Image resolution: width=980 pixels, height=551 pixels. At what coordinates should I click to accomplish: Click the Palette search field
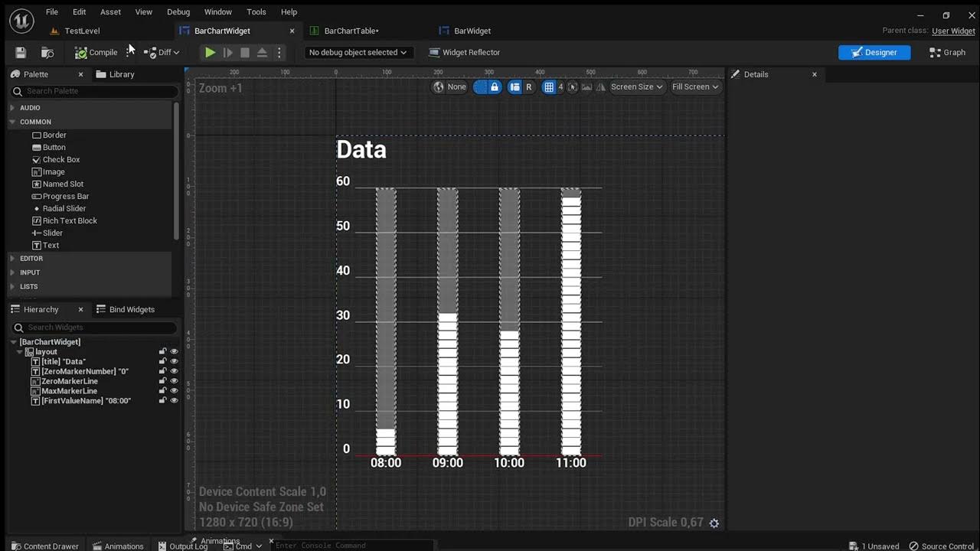94,91
